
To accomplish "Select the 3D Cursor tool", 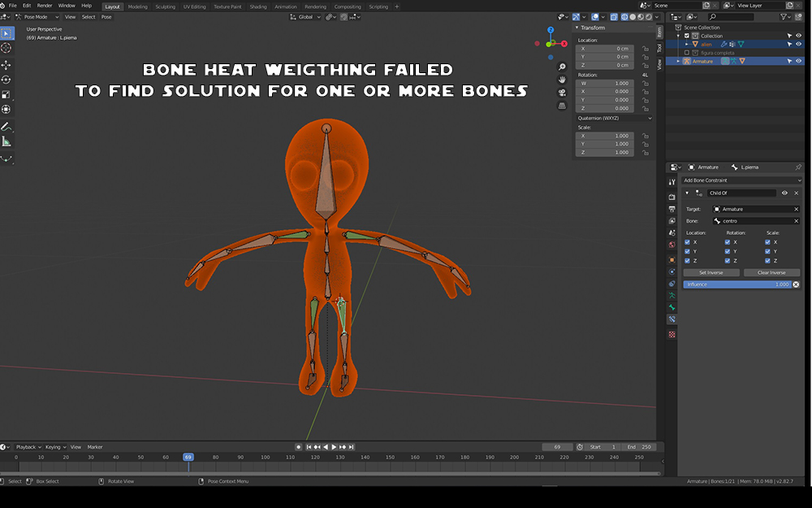I will tap(6, 48).
